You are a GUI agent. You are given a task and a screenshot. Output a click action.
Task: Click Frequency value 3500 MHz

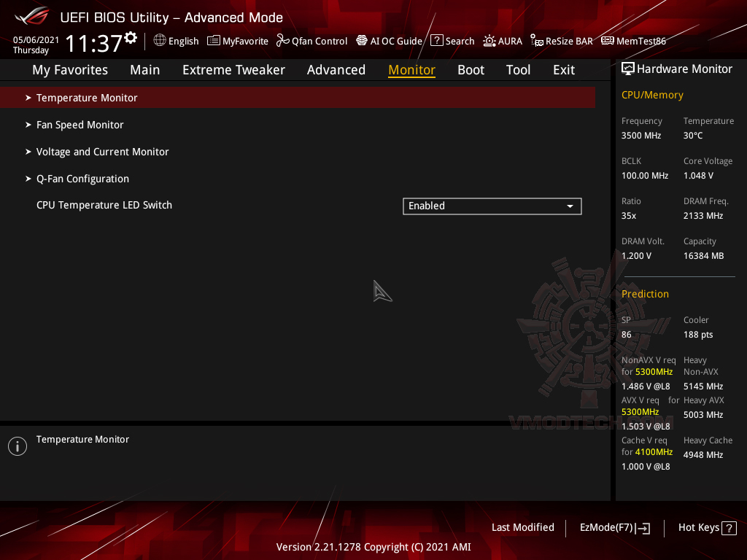point(641,136)
